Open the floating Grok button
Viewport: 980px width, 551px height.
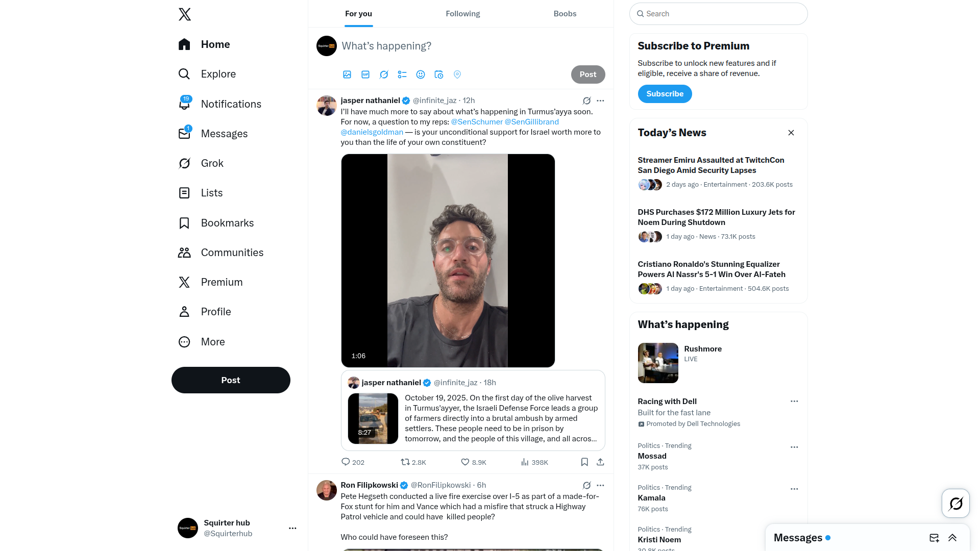955,504
